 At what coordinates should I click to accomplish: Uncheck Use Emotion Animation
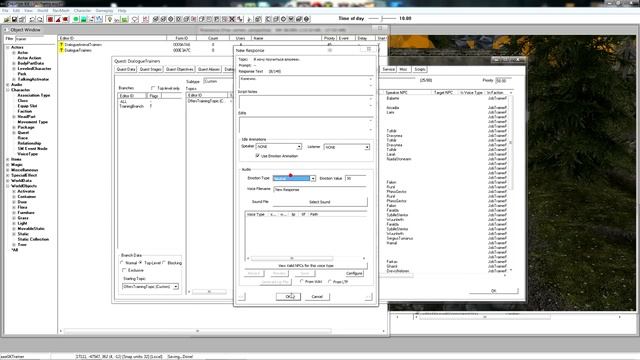click(258, 156)
